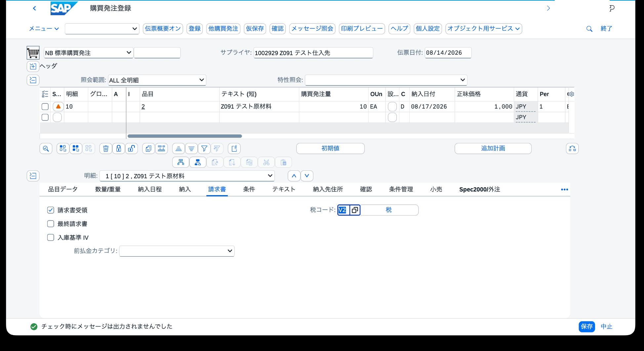This screenshot has width=644, height=351.
Task: Switch to Spec2000/外注 tab
Action: click(x=480, y=189)
